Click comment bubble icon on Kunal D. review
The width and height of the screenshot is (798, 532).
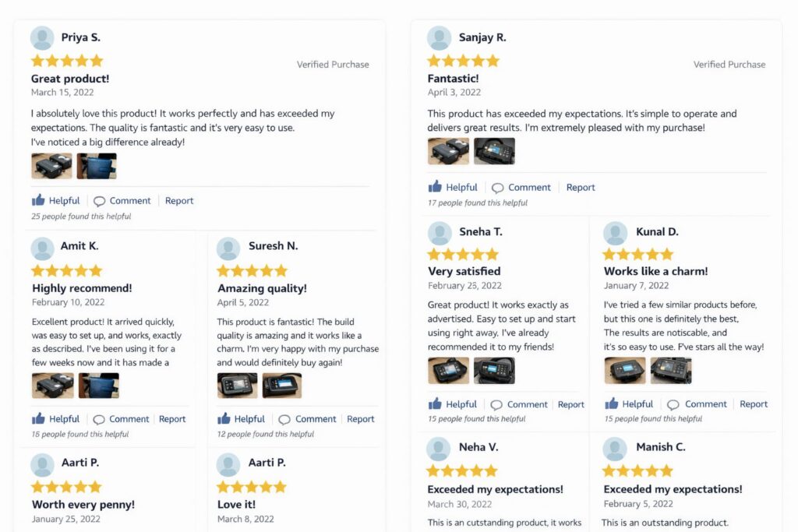[673, 404]
